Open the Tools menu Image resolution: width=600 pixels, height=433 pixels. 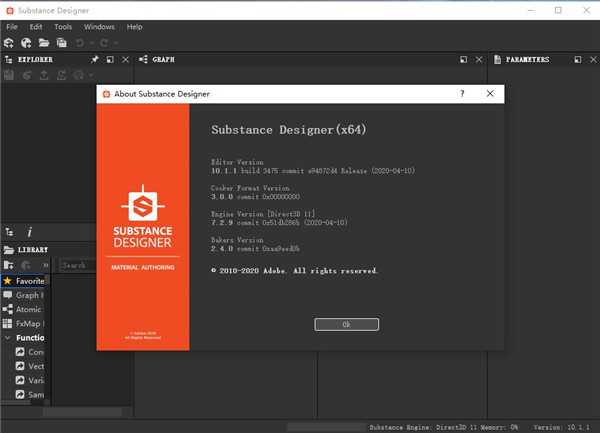(63, 27)
